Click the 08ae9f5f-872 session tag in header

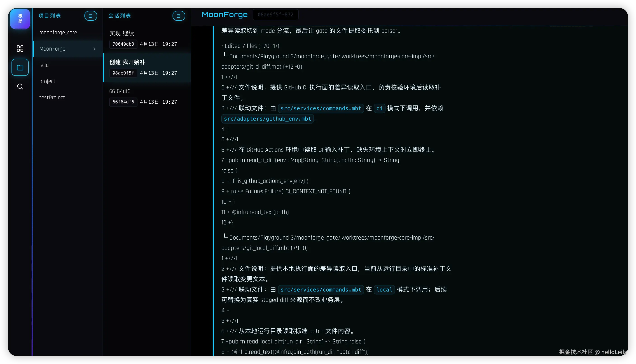point(276,15)
